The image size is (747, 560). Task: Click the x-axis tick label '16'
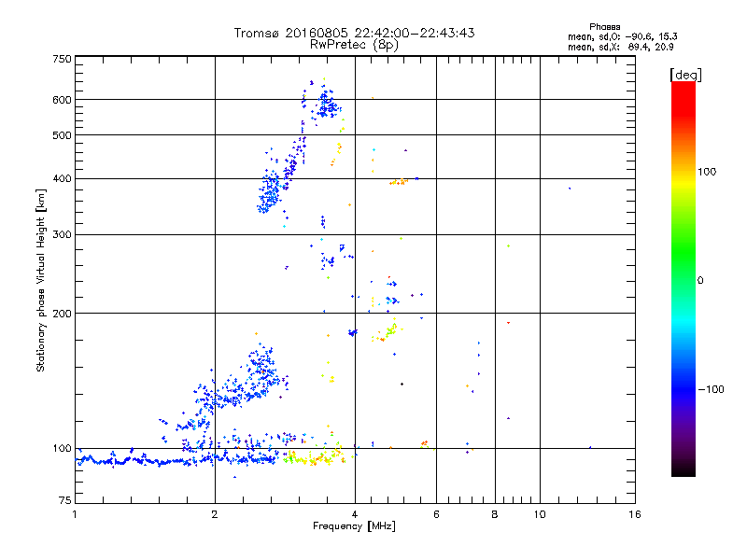[x=635, y=514]
